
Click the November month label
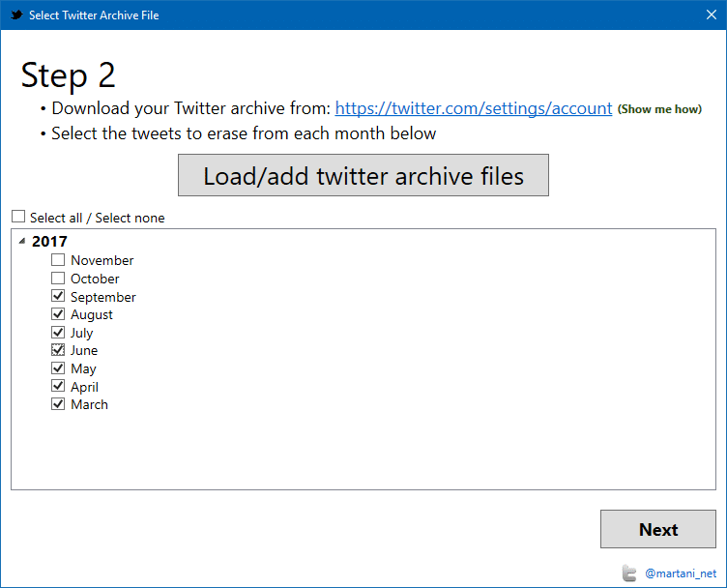pyautogui.click(x=102, y=260)
